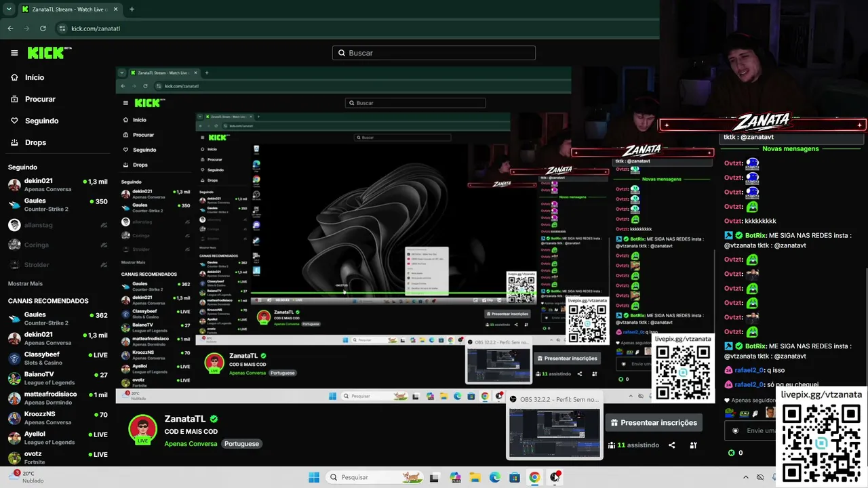The width and height of the screenshot is (868, 488).
Task: Click the browser forward arrow
Action: 26,28
